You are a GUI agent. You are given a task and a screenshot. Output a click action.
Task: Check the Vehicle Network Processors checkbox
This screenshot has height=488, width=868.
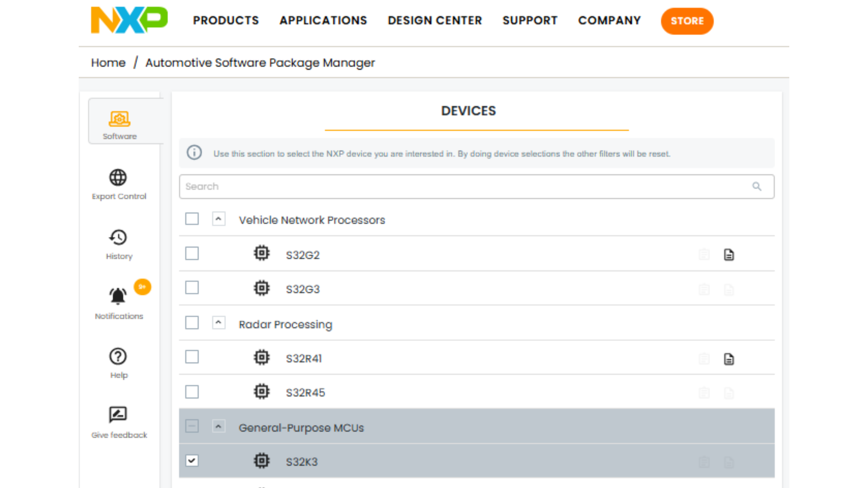[x=192, y=219]
